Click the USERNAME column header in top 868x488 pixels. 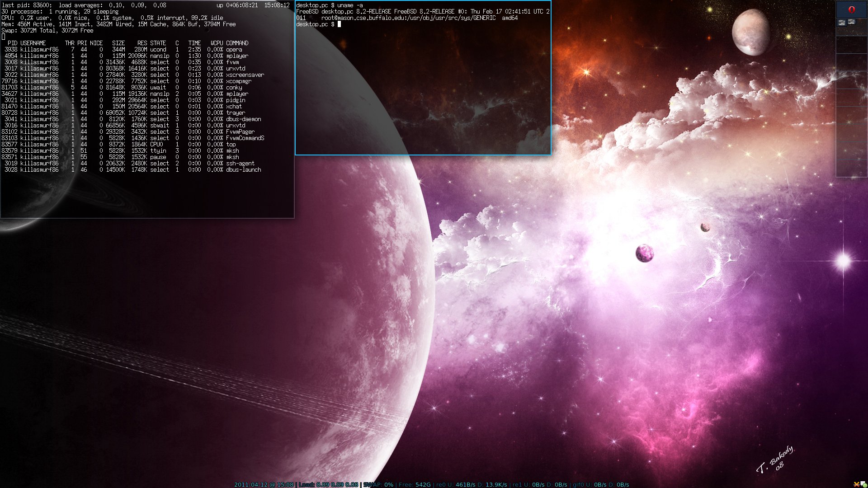(33, 43)
